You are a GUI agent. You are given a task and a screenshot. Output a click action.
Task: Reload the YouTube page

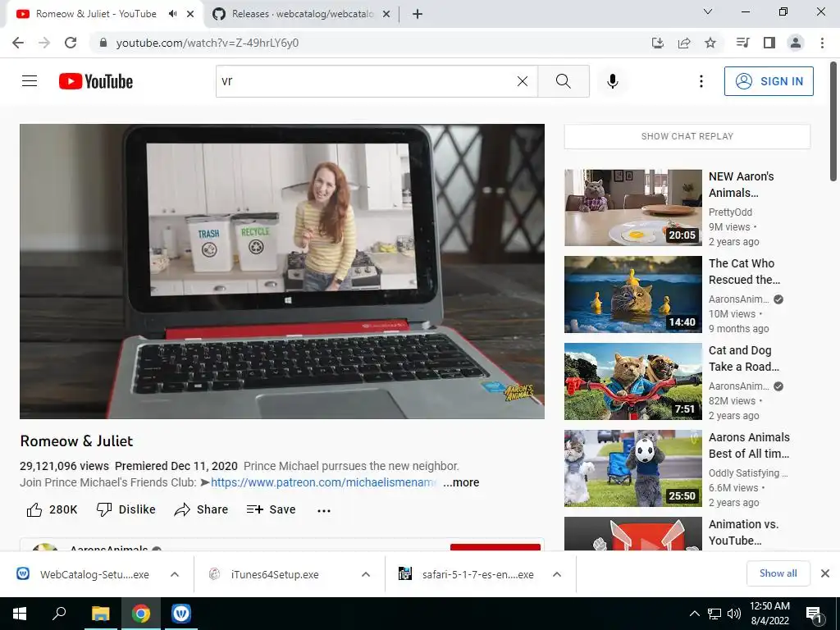(x=71, y=43)
